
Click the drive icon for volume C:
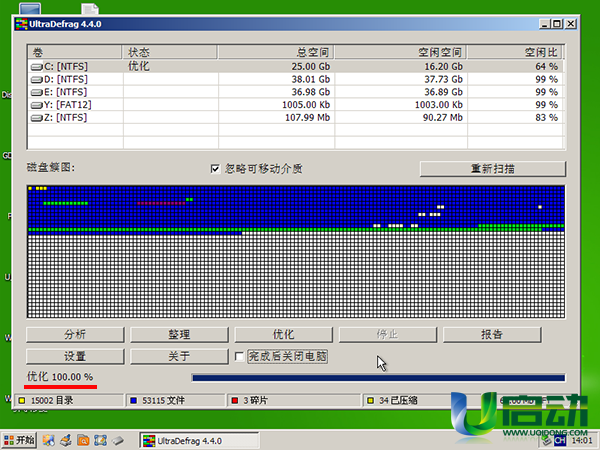36,67
